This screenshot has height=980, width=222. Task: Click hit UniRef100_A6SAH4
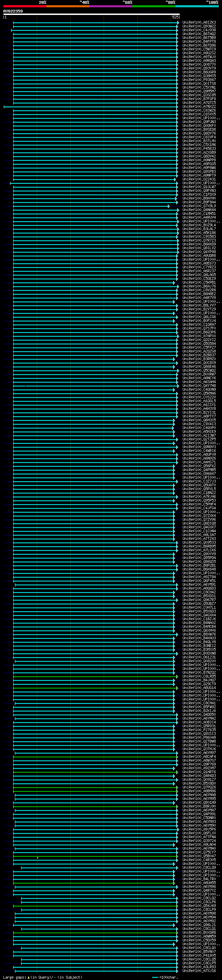[x=199, y=382]
